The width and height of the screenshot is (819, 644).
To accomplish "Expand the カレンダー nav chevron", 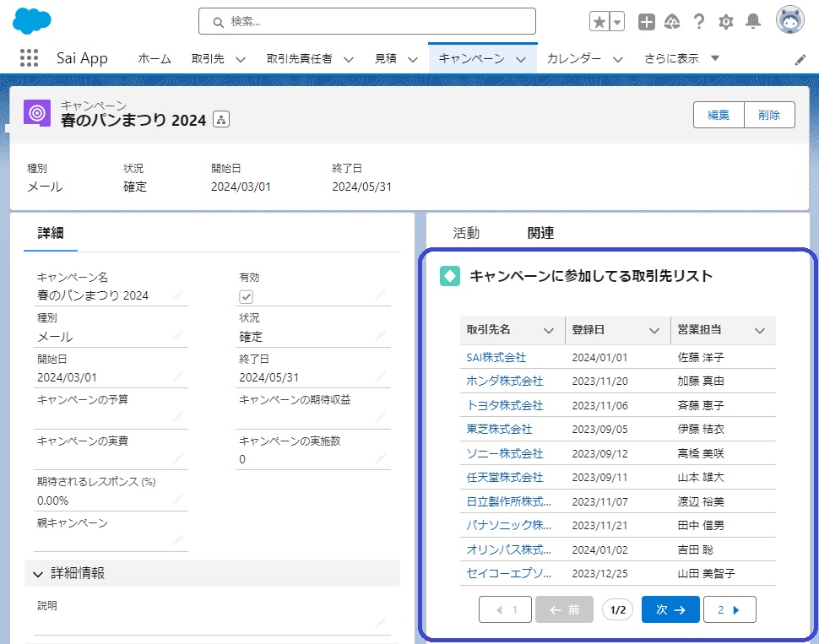I will coord(618,60).
